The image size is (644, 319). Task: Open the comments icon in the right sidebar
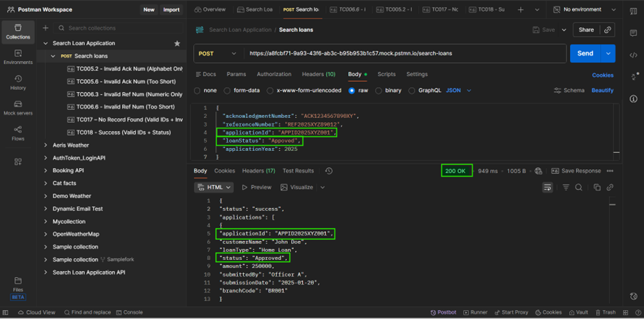633,34
